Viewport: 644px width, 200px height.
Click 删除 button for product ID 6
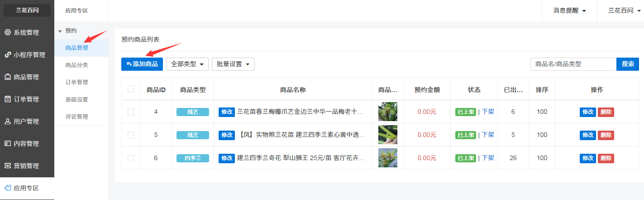(x=606, y=158)
